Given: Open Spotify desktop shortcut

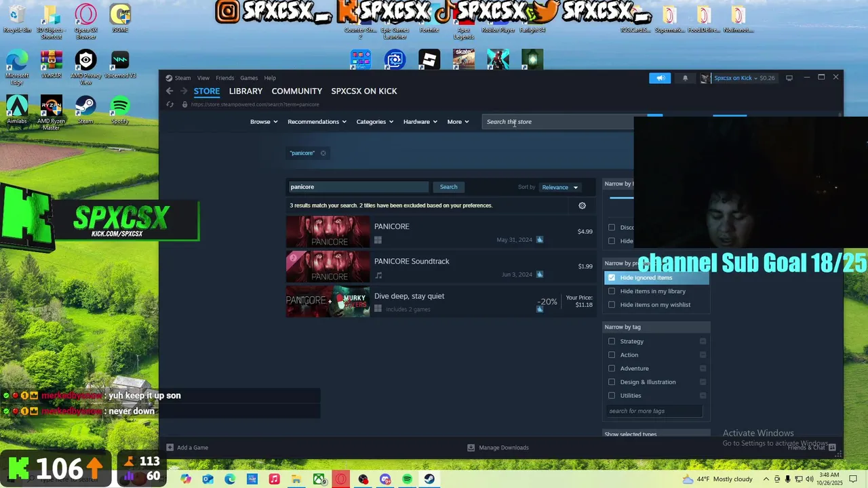Looking at the screenshot, I should point(120,110).
